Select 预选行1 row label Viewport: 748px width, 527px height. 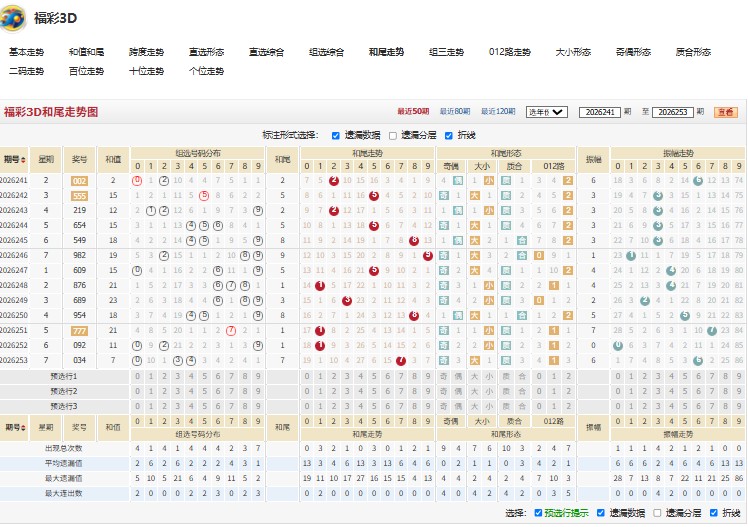(64, 376)
